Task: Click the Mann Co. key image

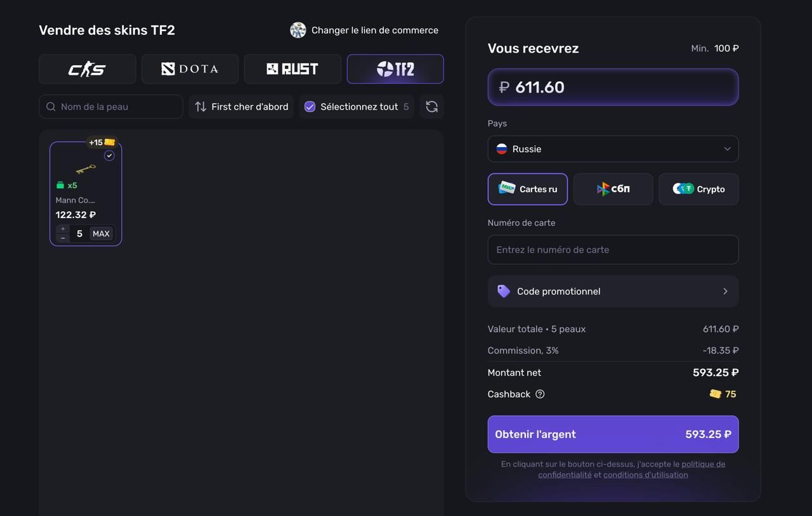Action: click(x=86, y=169)
